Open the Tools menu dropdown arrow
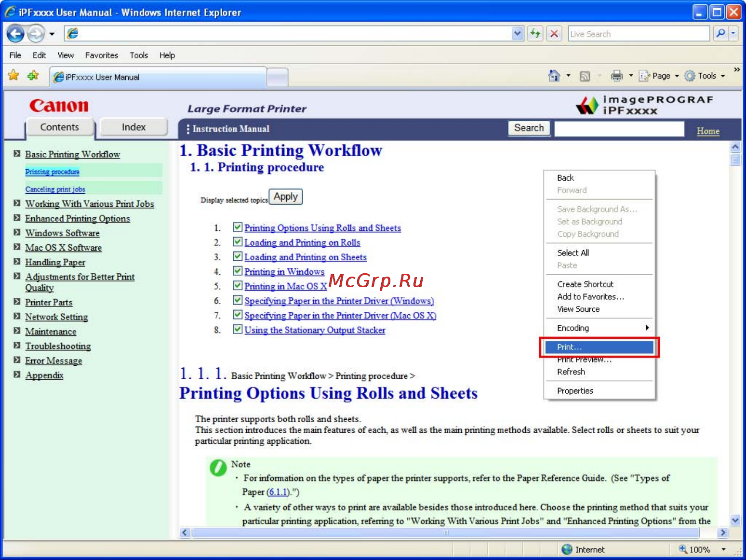The height and width of the screenshot is (560, 746). click(x=723, y=76)
